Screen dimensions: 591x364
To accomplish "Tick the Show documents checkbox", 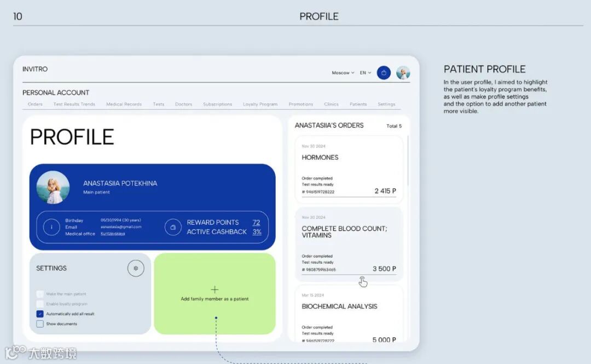I will (40, 323).
